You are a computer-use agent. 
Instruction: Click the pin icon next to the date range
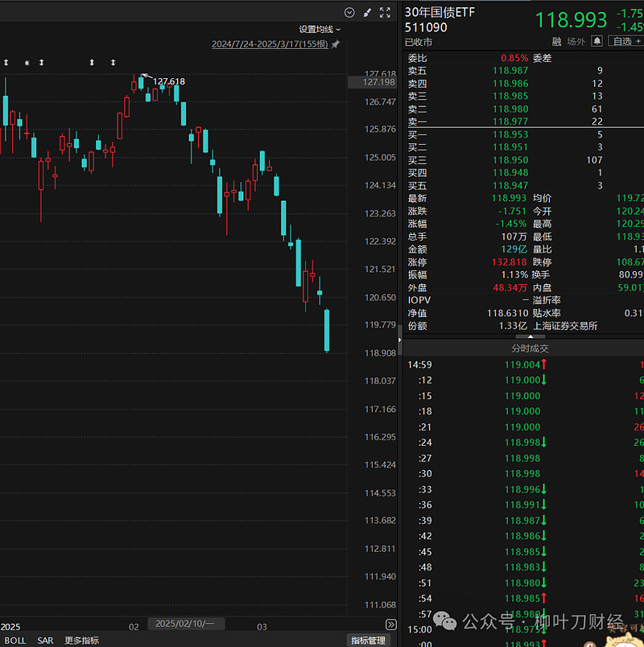click(337, 43)
